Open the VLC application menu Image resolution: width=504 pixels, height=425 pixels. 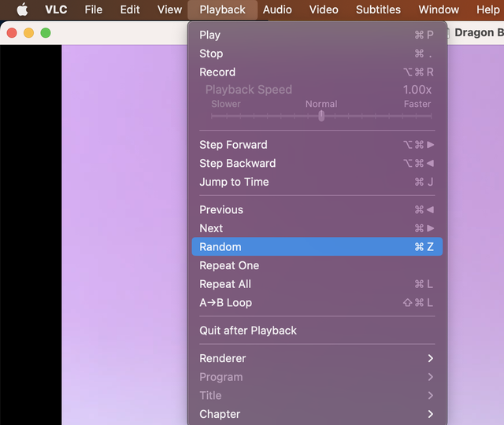pos(56,9)
